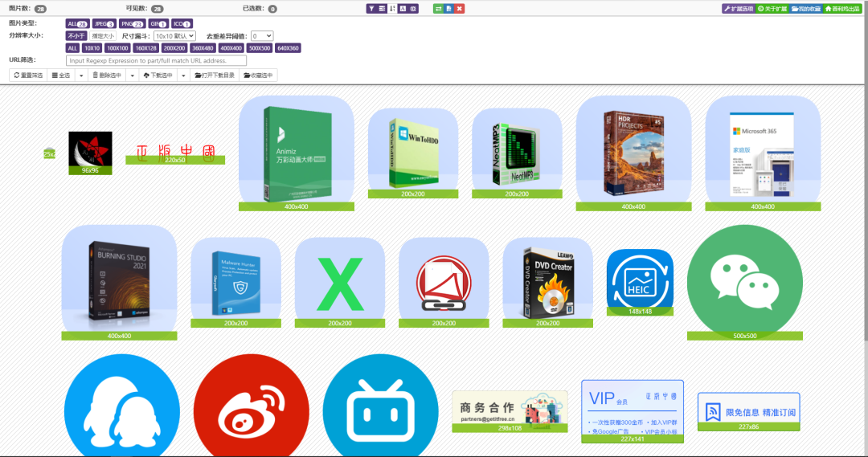Screen dimensions: 868x457
Task: Select the VIP 会员 banner image
Action: (x=633, y=412)
